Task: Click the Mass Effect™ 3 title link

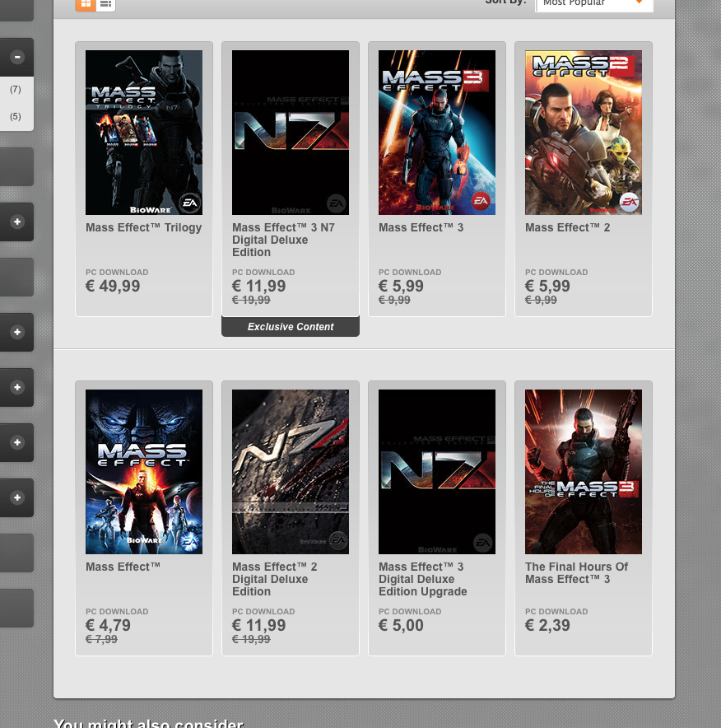Action: tap(421, 227)
